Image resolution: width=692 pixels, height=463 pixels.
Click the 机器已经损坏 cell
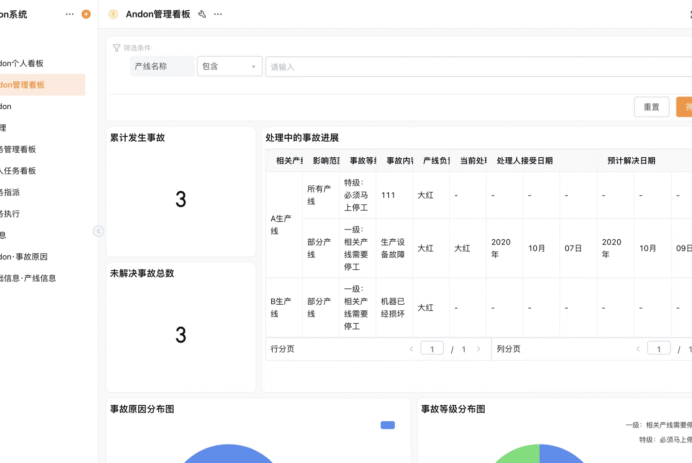[x=394, y=308]
